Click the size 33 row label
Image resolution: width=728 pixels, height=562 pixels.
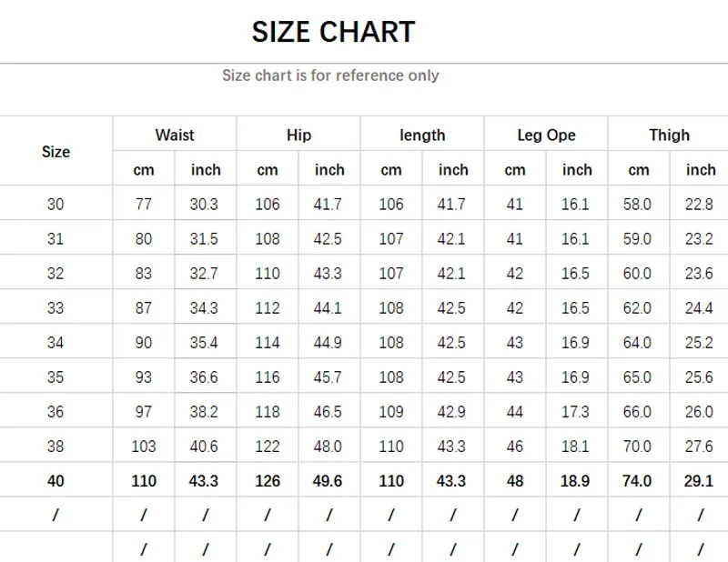[x=56, y=308]
